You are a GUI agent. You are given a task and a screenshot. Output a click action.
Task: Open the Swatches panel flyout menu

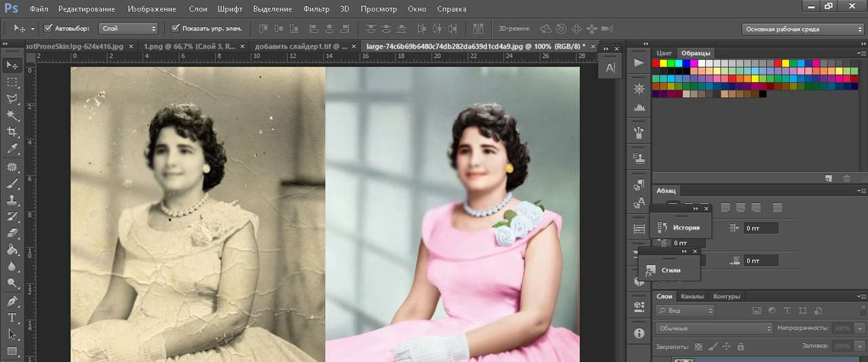[861, 53]
